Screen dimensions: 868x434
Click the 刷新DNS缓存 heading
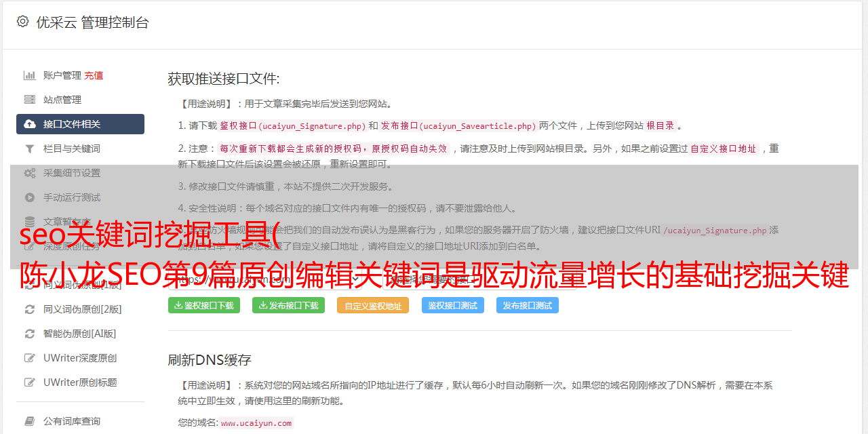click(210, 359)
